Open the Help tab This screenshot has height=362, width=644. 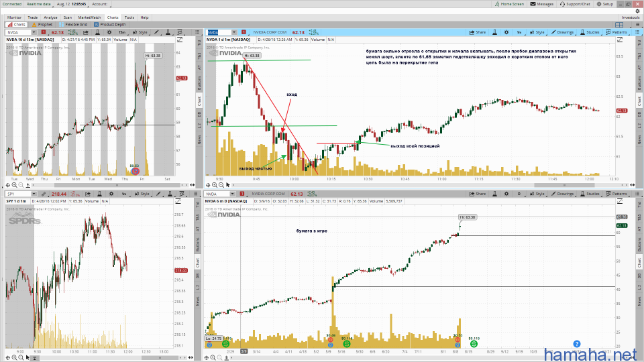145,17
